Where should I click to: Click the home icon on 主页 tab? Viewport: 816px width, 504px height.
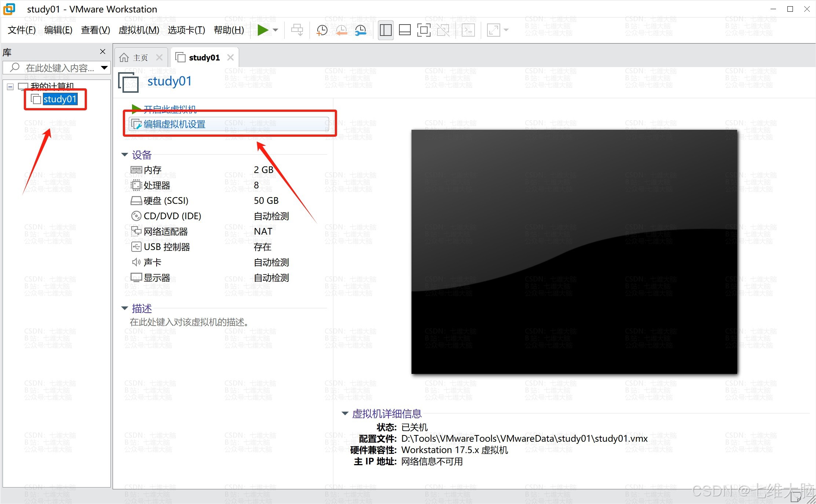coord(124,58)
